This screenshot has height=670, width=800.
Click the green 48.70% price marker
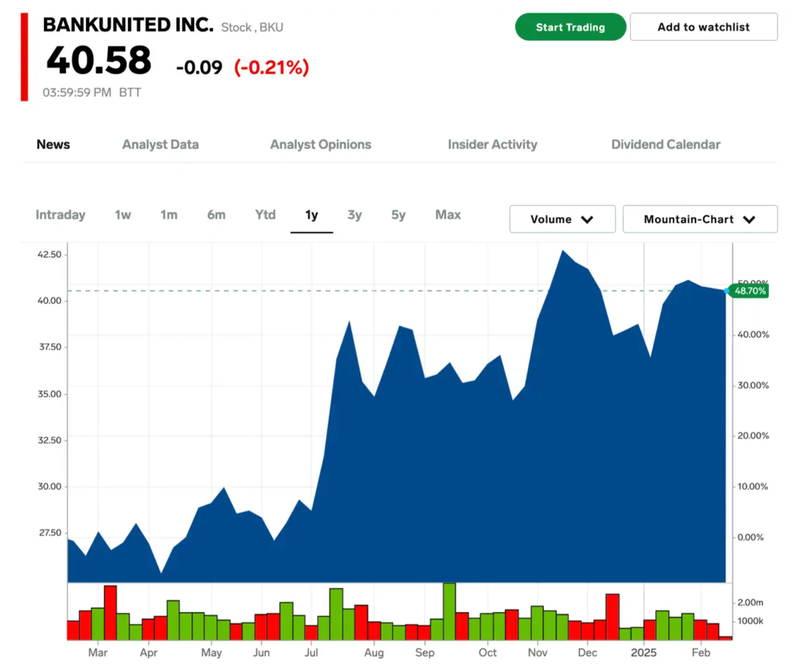coord(749,291)
